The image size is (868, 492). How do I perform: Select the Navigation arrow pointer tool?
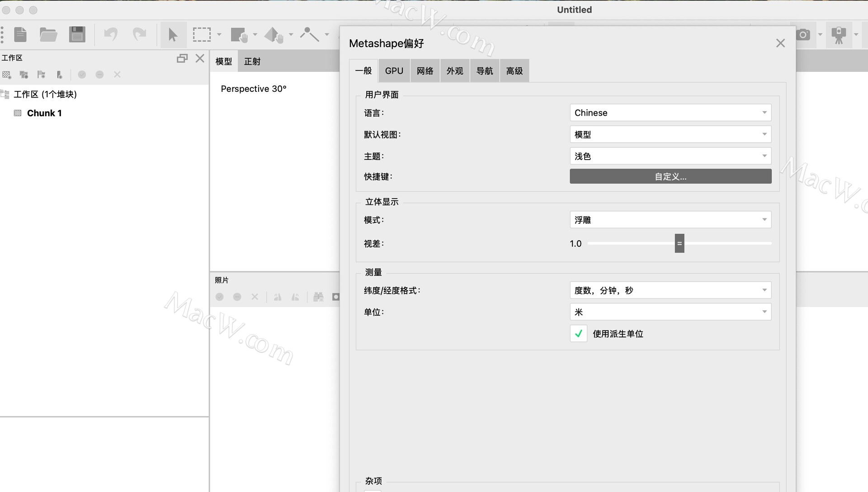click(x=173, y=34)
